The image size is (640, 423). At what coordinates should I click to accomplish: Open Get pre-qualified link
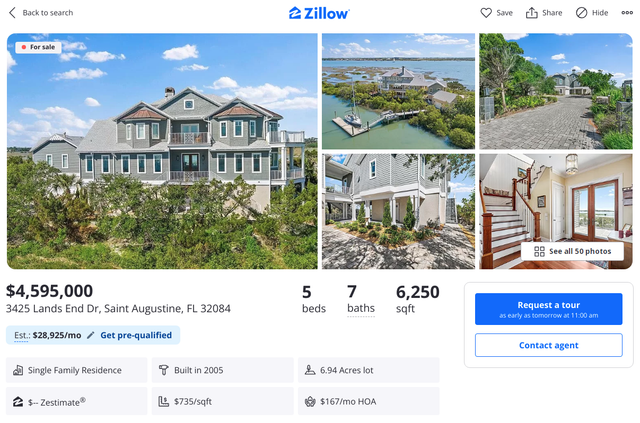point(136,335)
